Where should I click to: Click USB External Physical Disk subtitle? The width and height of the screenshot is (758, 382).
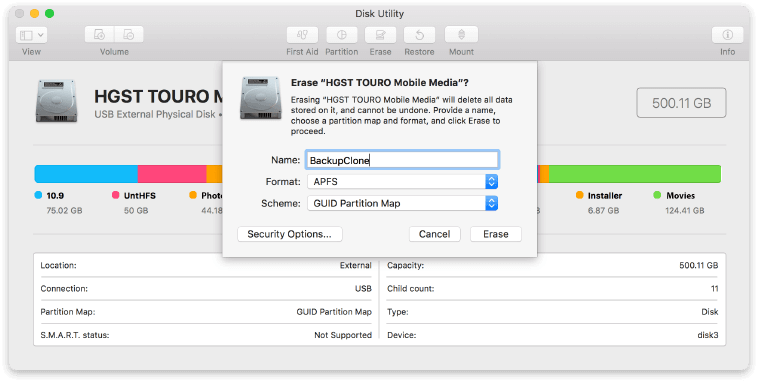[x=155, y=115]
